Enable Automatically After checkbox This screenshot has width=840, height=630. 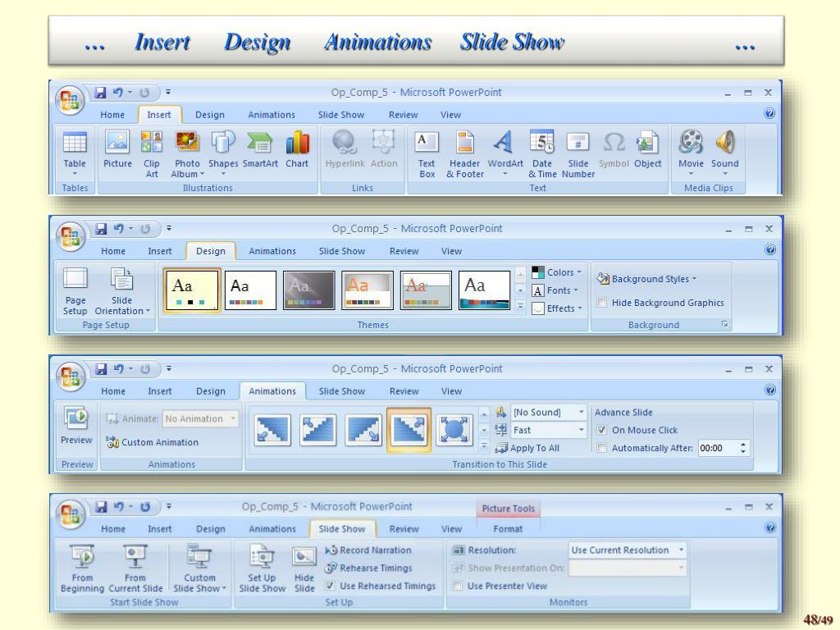pos(601,447)
